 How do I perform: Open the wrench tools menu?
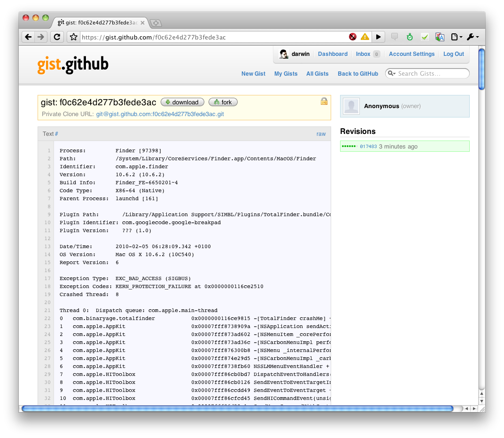[x=472, y=37]
